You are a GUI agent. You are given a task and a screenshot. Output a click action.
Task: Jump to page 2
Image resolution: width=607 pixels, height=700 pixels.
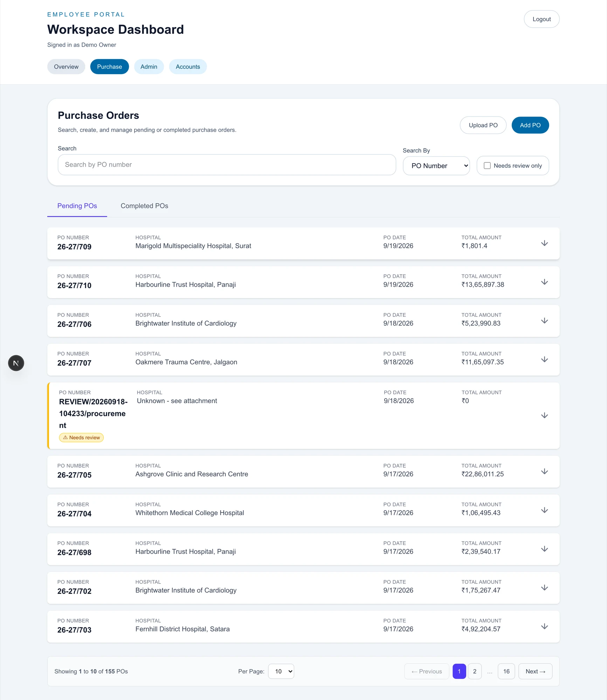coord(475,671)
